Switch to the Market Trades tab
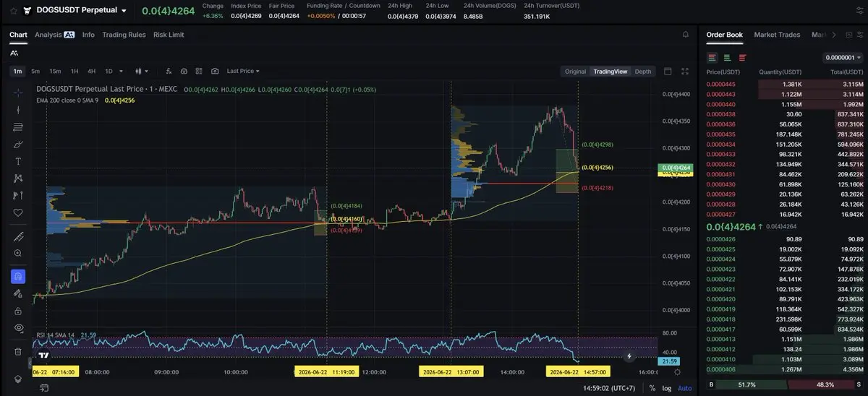The image size is (868, 396). tap(777, 35)
